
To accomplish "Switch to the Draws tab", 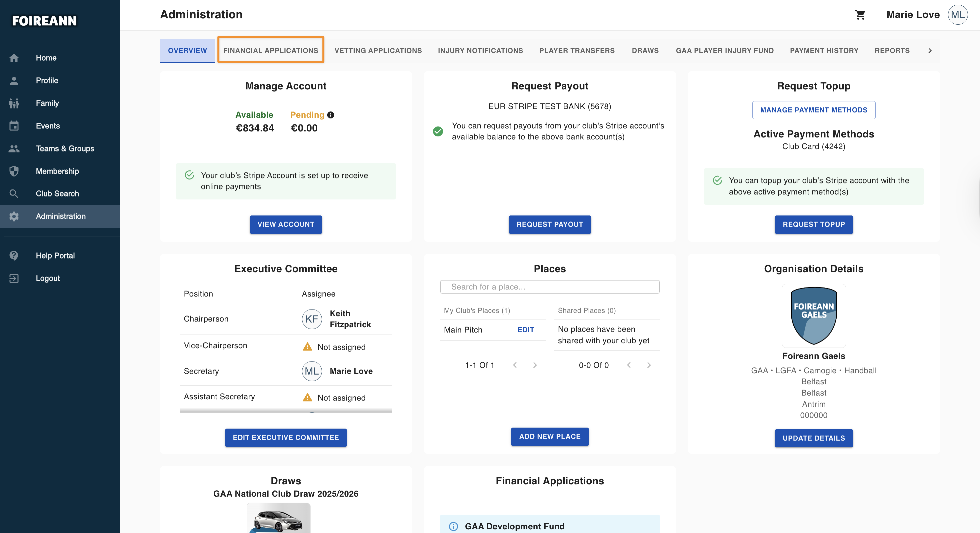I will [645, 51].
